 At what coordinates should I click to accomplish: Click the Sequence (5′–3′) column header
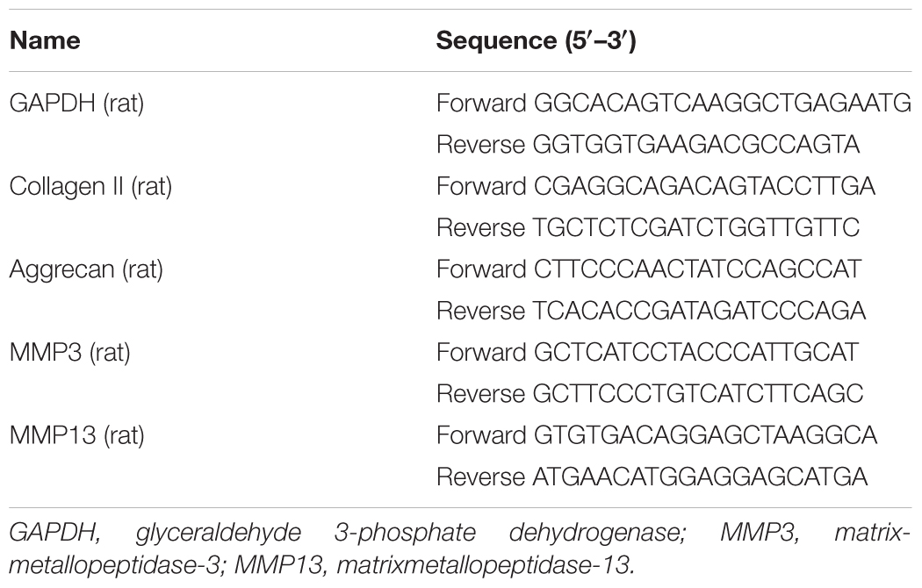536,40
